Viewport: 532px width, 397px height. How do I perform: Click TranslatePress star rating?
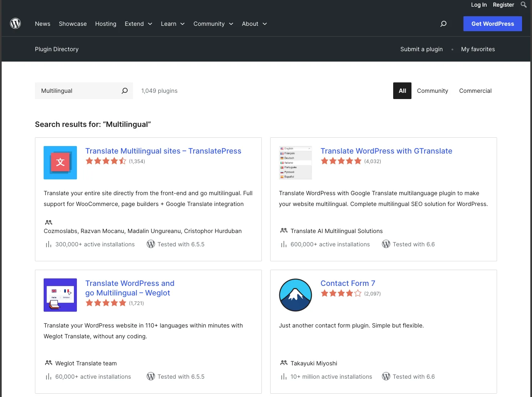106,161
